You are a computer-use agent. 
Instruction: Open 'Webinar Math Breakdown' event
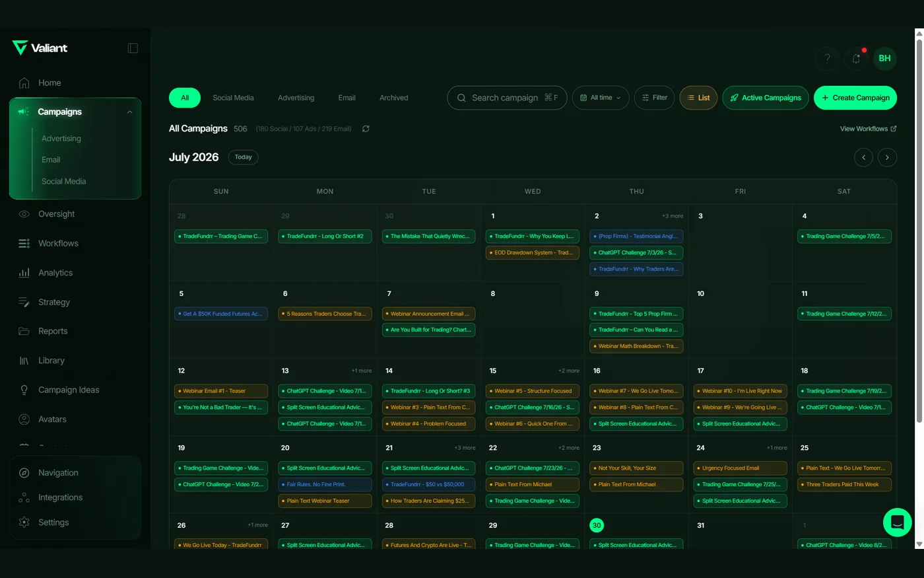pos(636,346)
